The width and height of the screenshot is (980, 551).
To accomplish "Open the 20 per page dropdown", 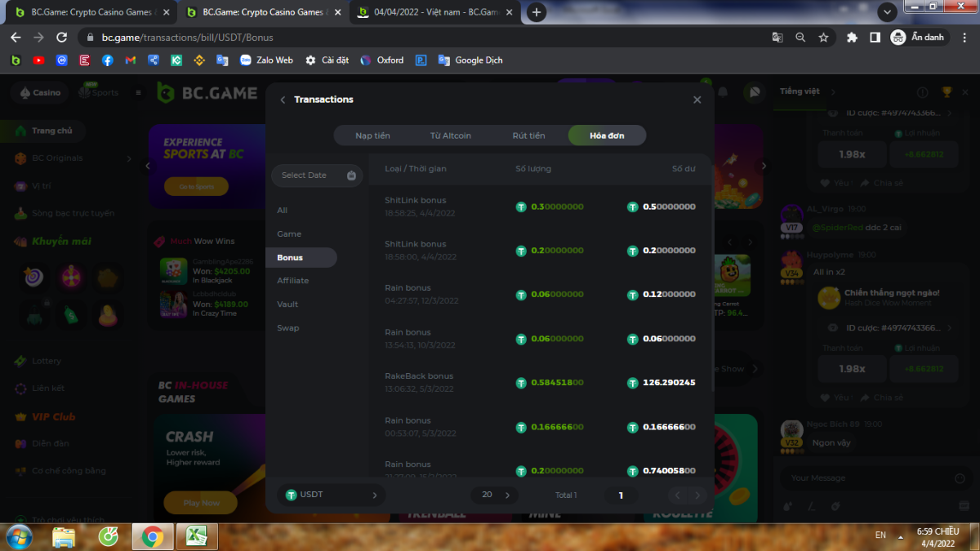I will tap(494, 495).
